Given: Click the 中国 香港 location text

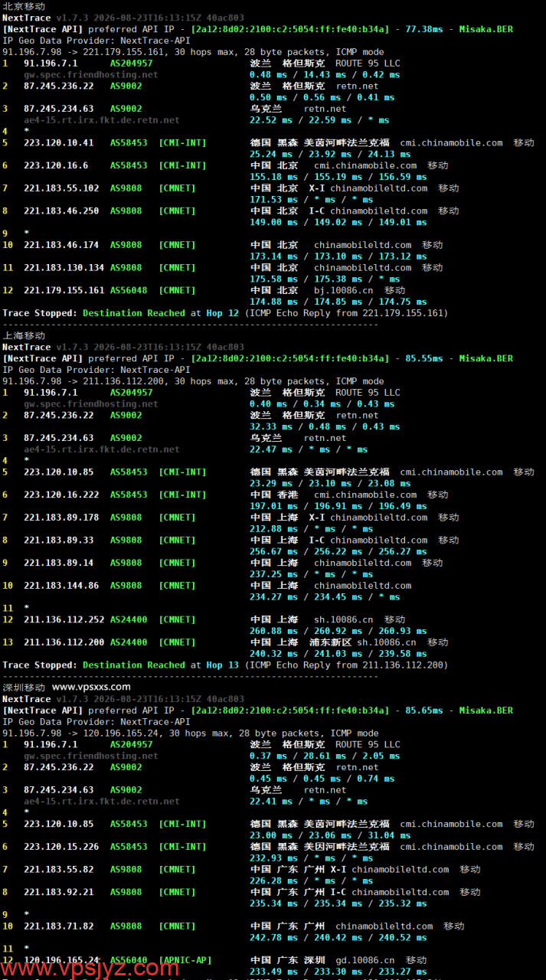Looking at the screenshot, I should click(274, 495).
